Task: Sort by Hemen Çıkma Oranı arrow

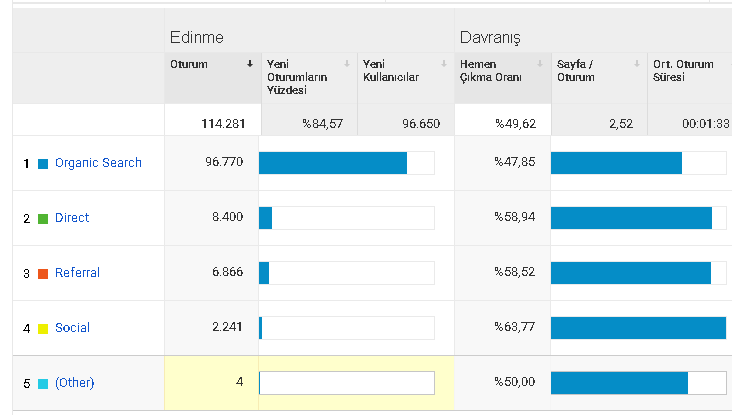Action: pyautogui.click(x=540, y=64)
